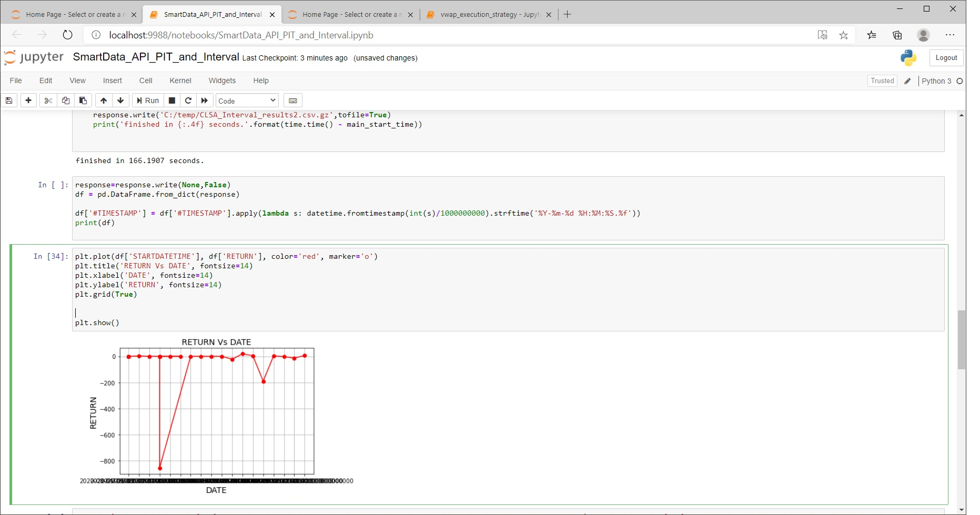Open the command palette keyboard icon
The height and width of the screenshot is (515, 980).
pyautogui.click(x=293, y=100)
